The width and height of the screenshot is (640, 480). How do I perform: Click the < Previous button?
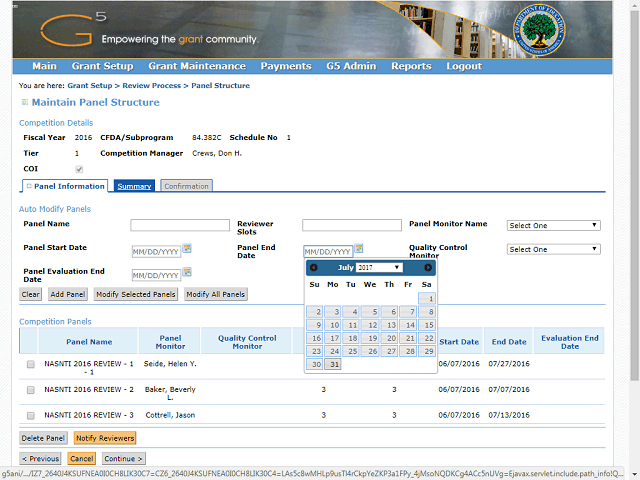[40, 458]
